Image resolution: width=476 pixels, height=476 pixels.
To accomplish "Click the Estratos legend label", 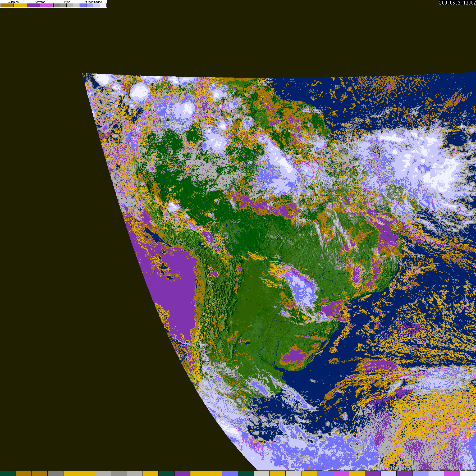I will [40, 2].
